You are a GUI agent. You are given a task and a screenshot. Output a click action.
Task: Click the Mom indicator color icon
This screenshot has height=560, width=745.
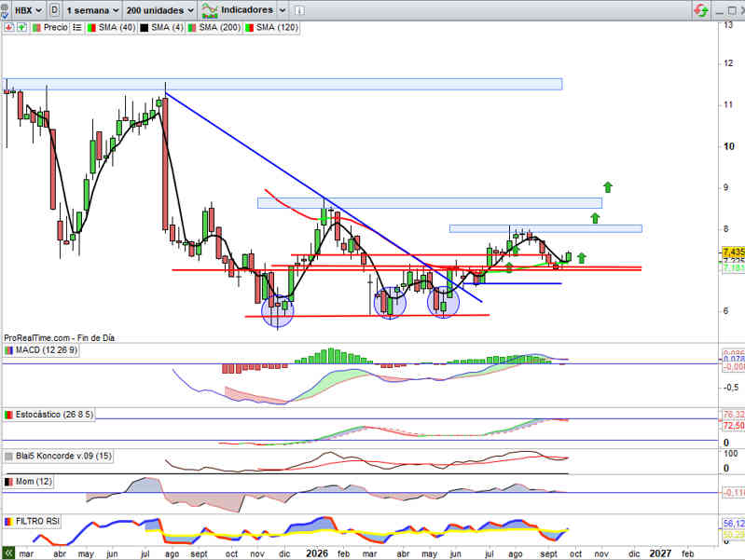(x=8, y=482)
